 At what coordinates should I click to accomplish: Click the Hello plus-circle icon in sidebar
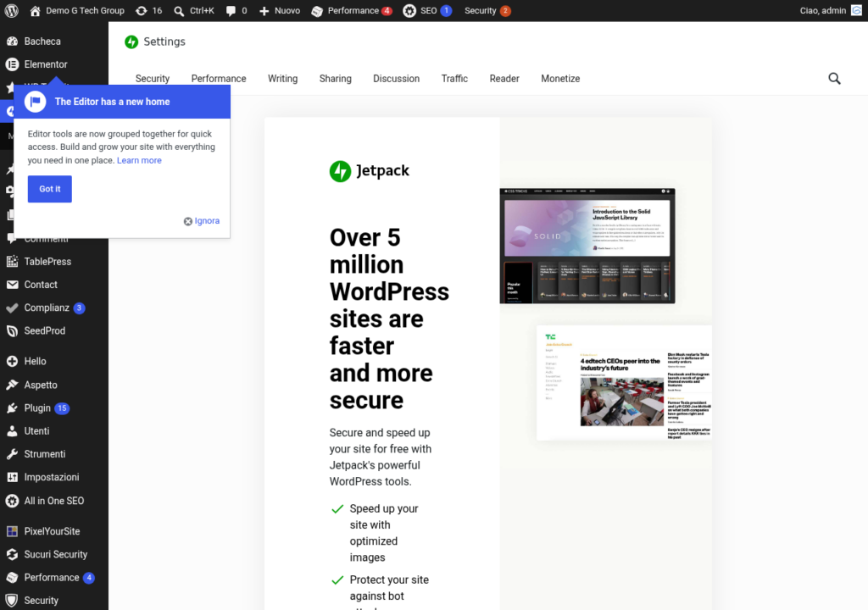point(12,362)
